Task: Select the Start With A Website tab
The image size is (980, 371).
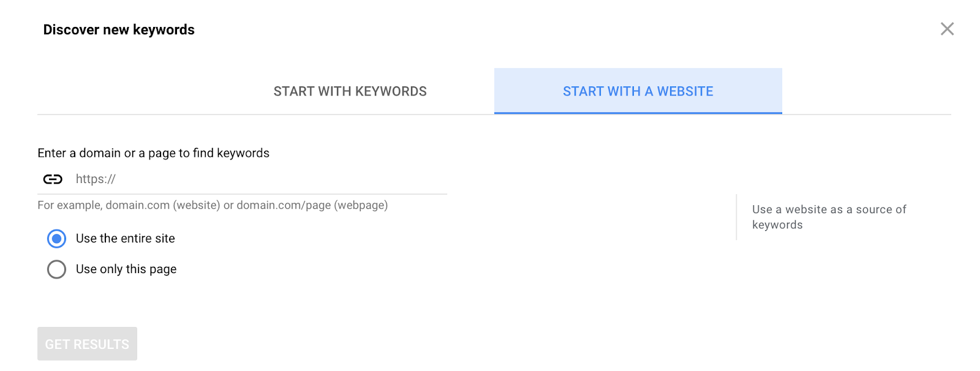Action: click(x=638, y=91)
